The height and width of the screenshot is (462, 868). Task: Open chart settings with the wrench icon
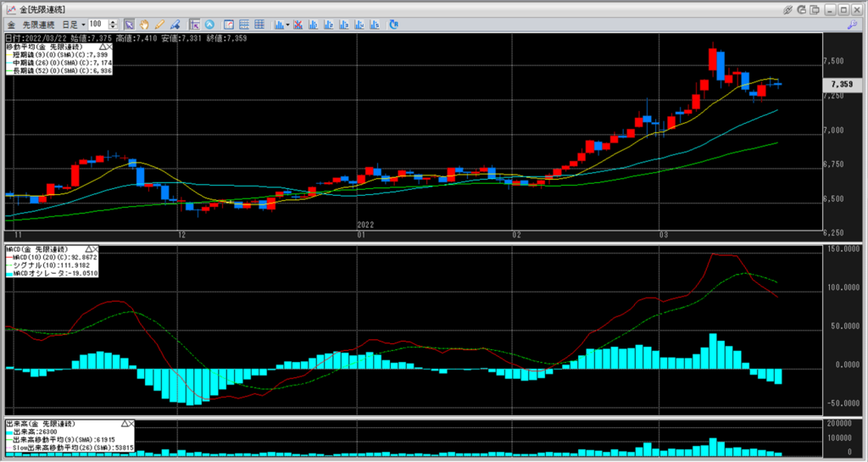(x=851, y=25)
